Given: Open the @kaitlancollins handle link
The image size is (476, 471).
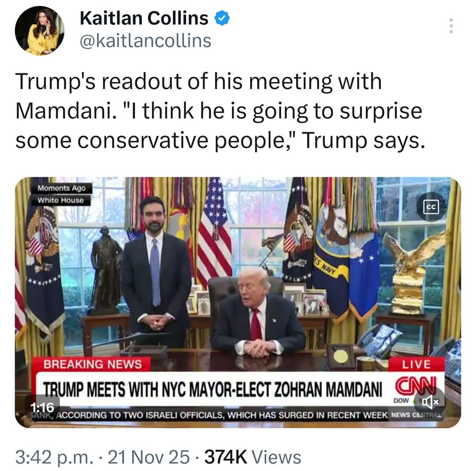Looking at the screenshot, I should (x=145, y=41).
